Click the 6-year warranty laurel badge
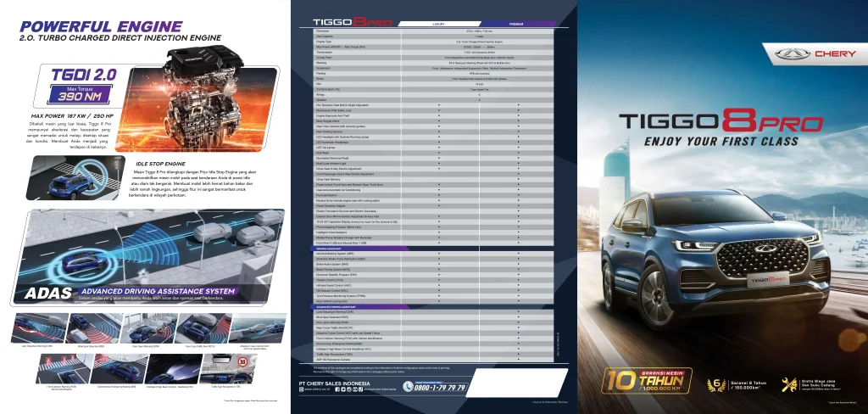 pyautogui.click(x=716, y=385)
